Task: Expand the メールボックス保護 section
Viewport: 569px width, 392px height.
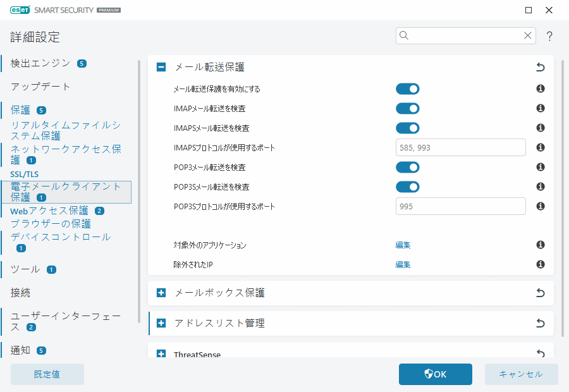Action: 161,293
